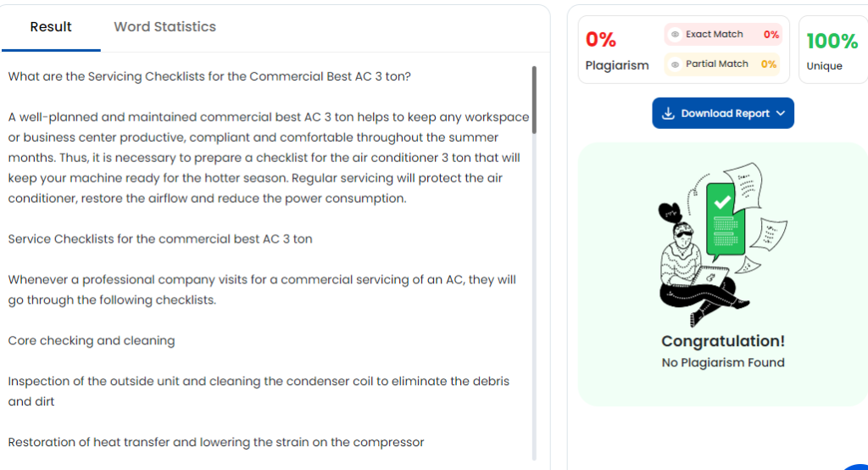
Task: Click the green checkmark speech bubble icon
Action: point(723,204)
